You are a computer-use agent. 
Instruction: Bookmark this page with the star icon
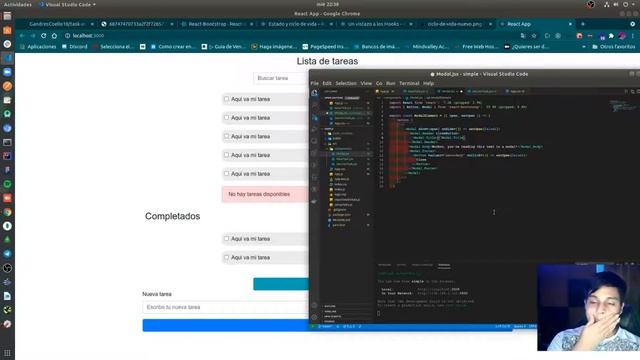(x=533, y=36)
